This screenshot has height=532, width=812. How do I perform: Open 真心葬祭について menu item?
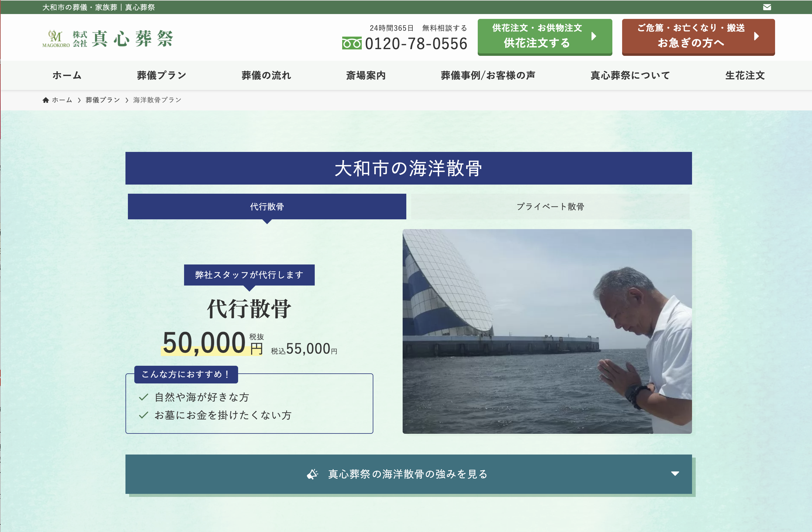[x=630, y=75]
